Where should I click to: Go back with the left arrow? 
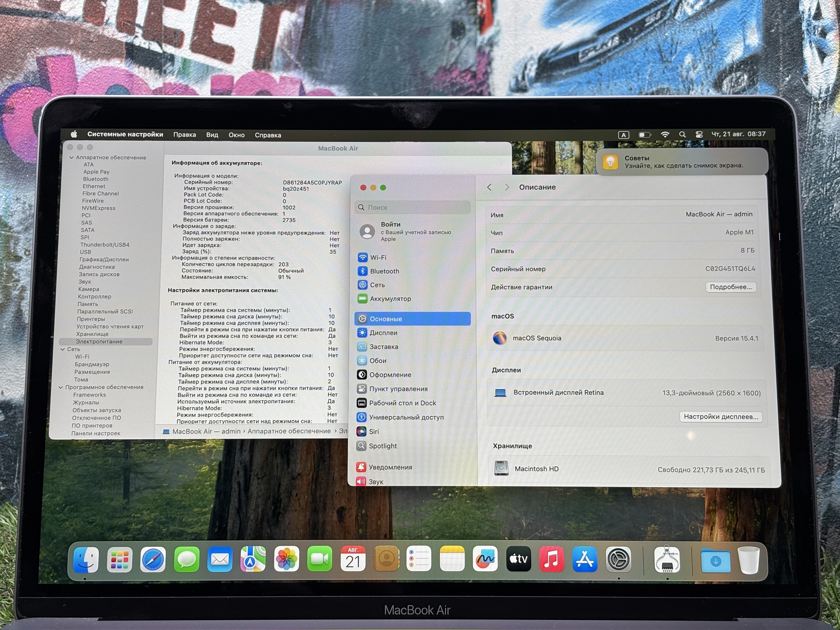pos(489,187)
